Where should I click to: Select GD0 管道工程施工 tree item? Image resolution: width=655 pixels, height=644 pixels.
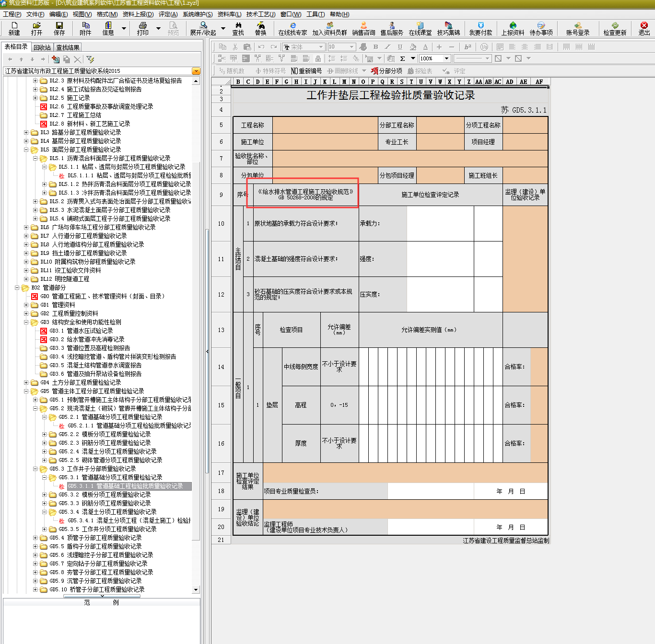tap(103, 296)
